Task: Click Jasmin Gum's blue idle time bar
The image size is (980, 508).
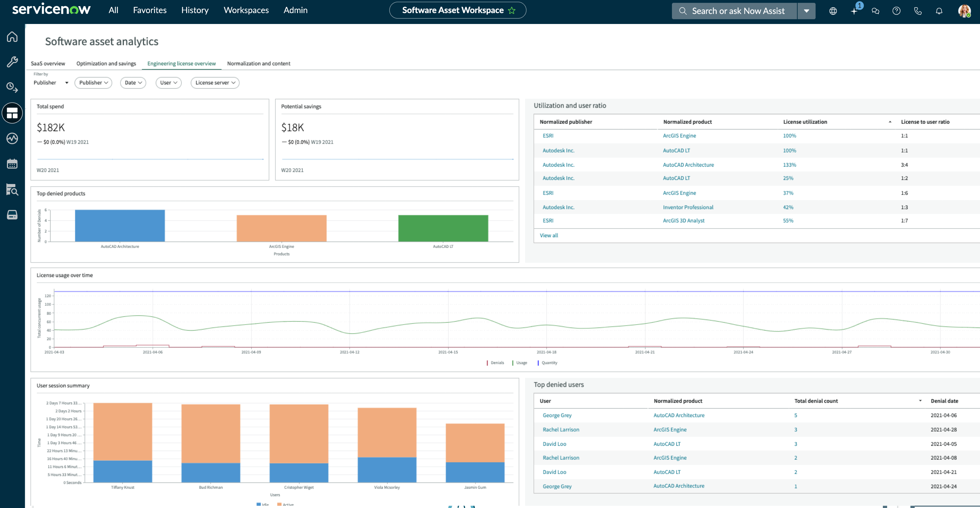Action: pyautogui.click(x=475, y=472)
